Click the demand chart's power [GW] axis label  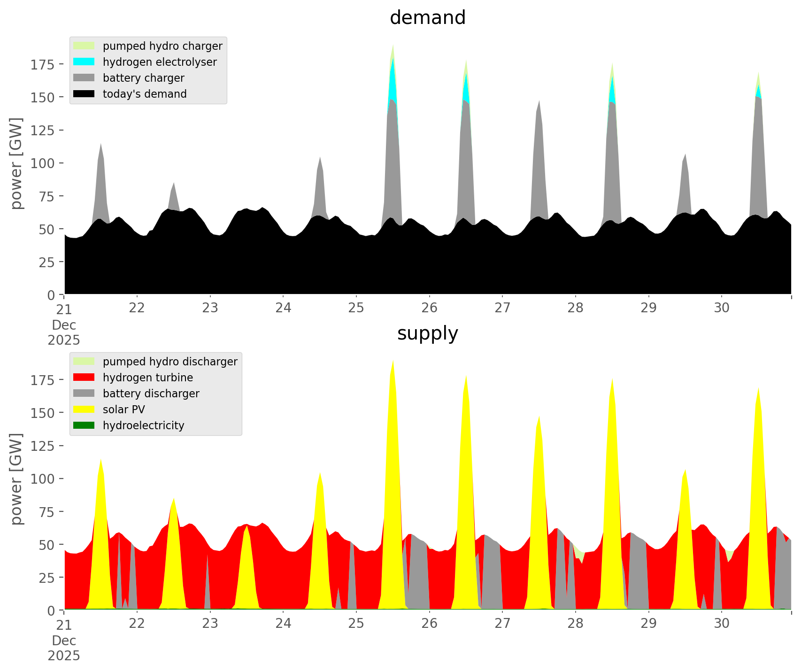pyautogui.click(x=16, y=163)
